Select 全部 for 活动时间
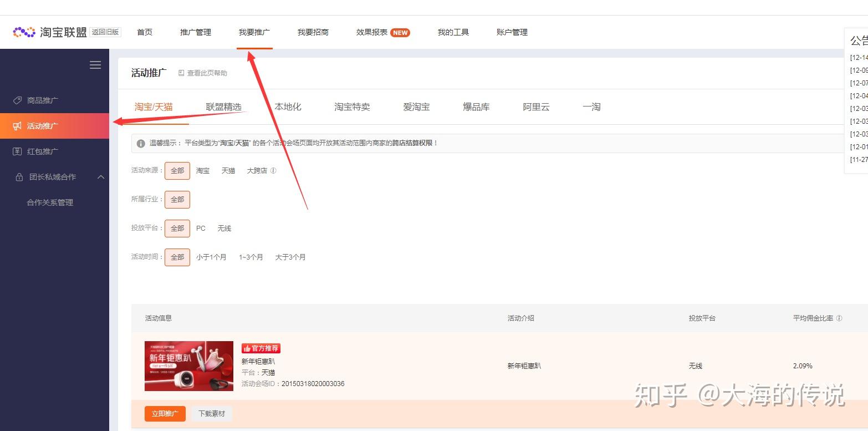The image size is (868, 431). coord(177,257)
